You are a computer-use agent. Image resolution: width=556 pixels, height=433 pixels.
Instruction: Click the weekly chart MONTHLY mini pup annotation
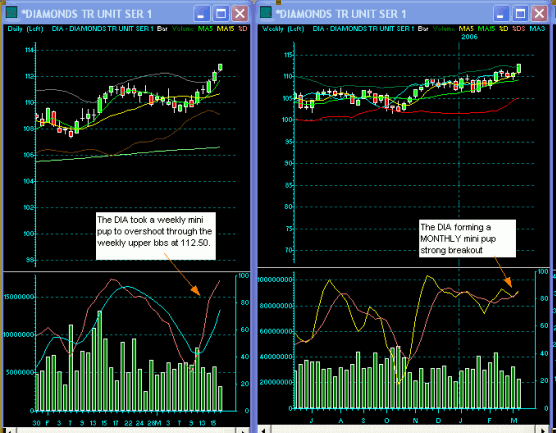click(467, 238)
